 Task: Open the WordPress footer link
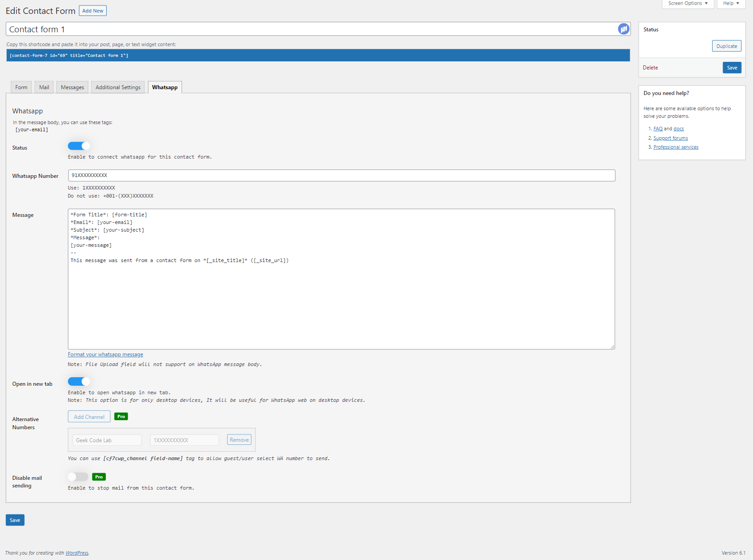[x=77, y=553]
